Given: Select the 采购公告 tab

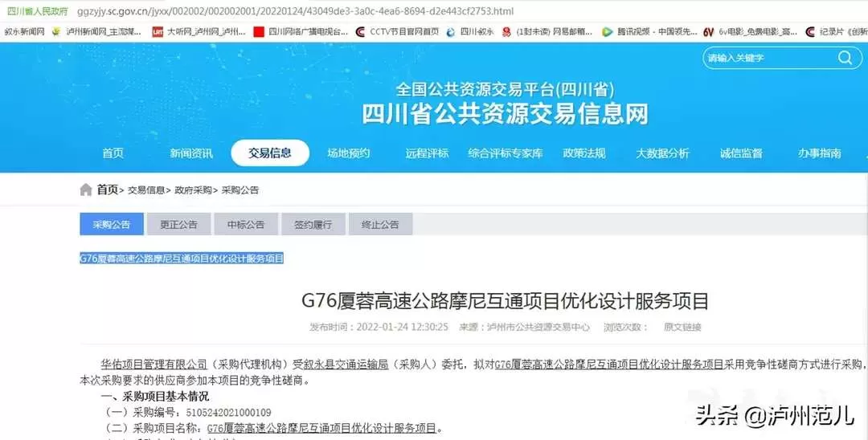Looking at the screenshot, I should click(x=112, y=225).
